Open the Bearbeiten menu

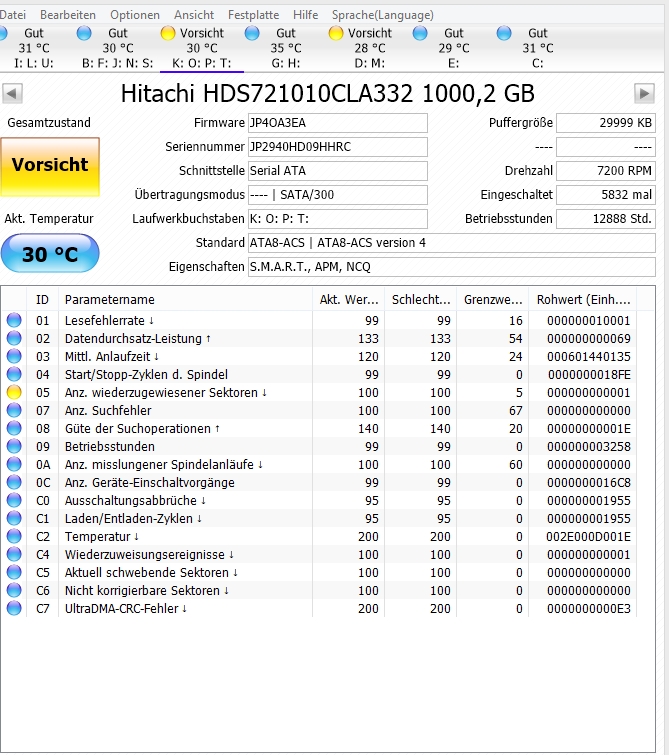tap(68, 15)
